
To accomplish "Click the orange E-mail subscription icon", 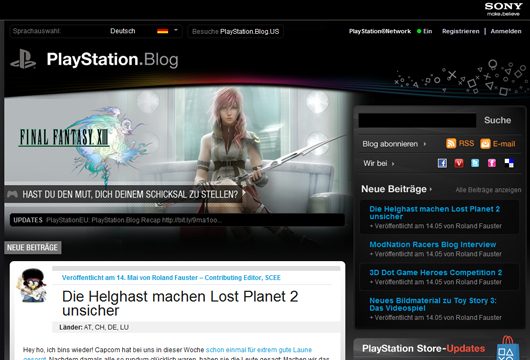I will pos(485,144).
